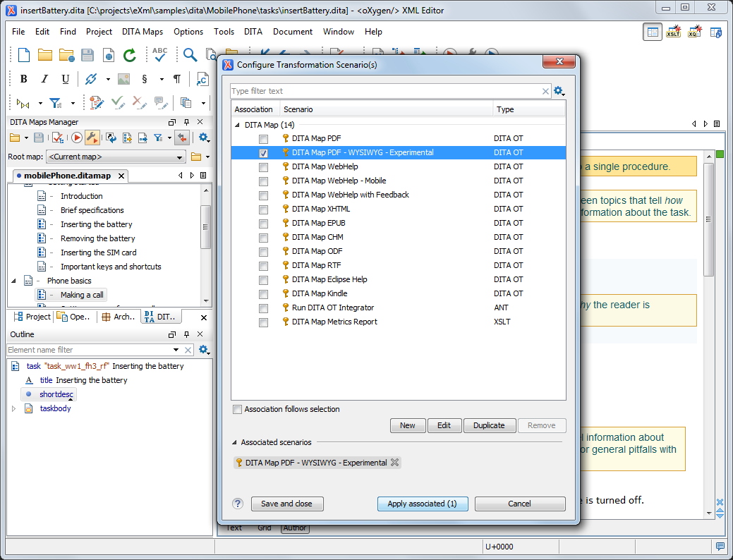Open the File menu
The width and height of the screenshot is (733, 560).
point(19,32)
